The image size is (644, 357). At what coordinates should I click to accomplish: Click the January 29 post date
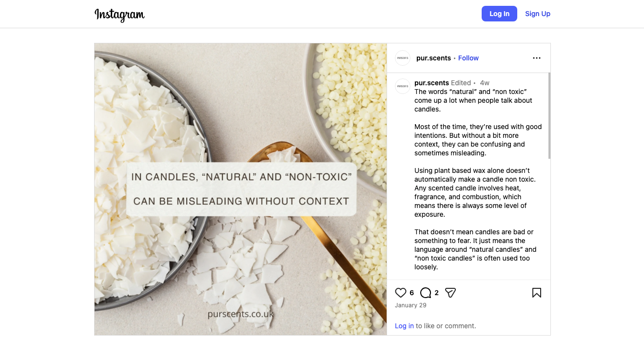(x=410, y=305)
